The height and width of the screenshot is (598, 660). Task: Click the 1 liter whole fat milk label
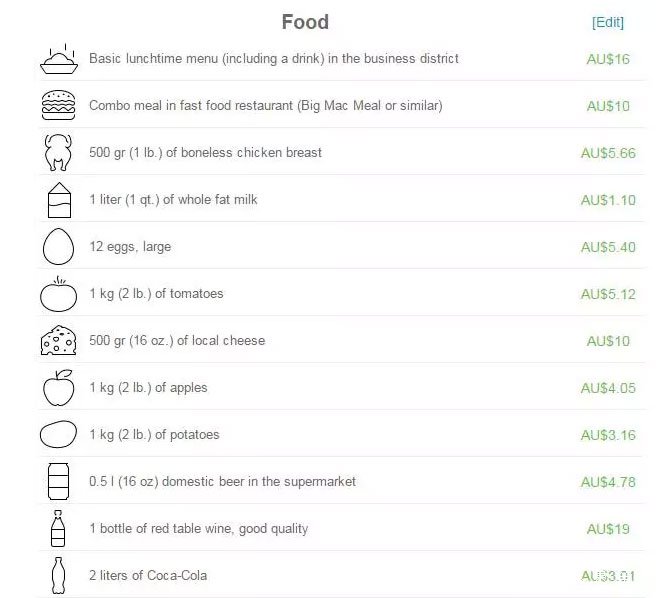(173, 199)
